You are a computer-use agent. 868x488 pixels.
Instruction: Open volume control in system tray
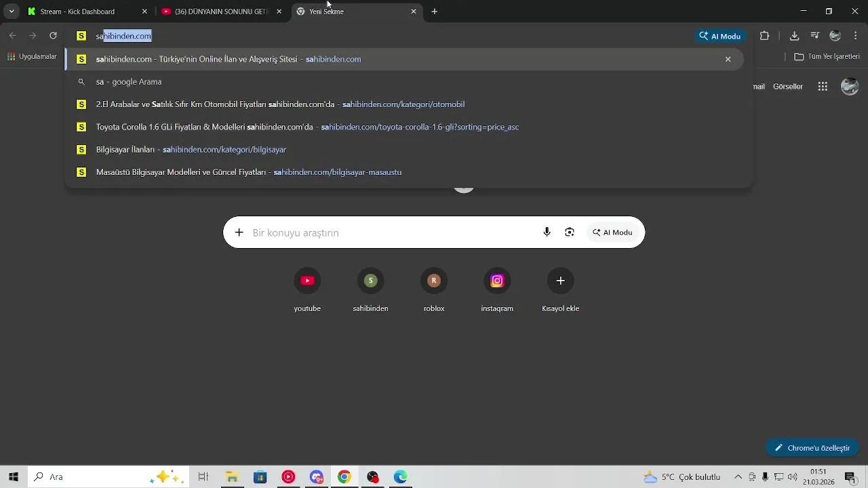tap(793, 477)
